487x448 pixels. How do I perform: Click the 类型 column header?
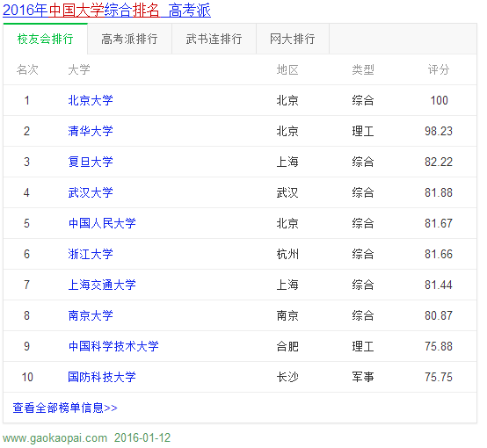pyautogui.click(x=363, y=70)
